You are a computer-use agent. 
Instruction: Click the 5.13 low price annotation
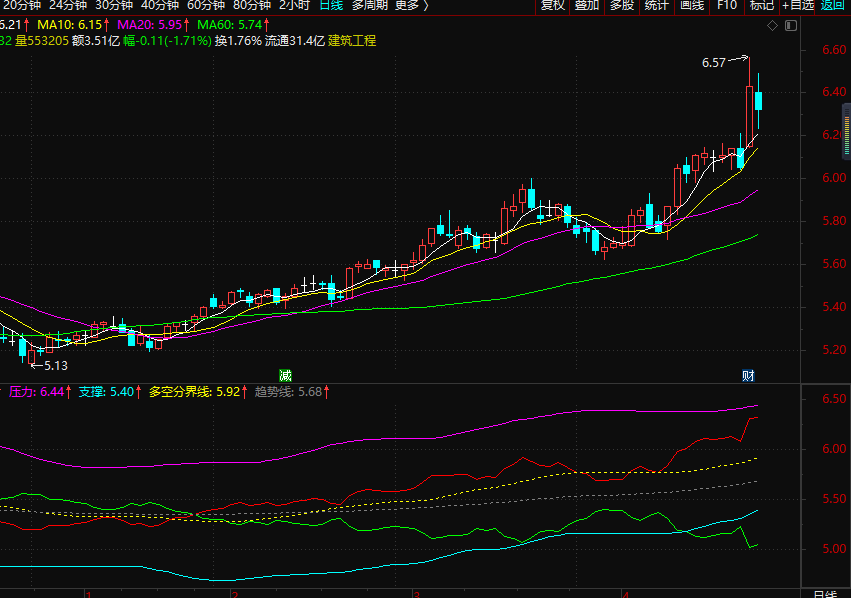pos(56,366)
